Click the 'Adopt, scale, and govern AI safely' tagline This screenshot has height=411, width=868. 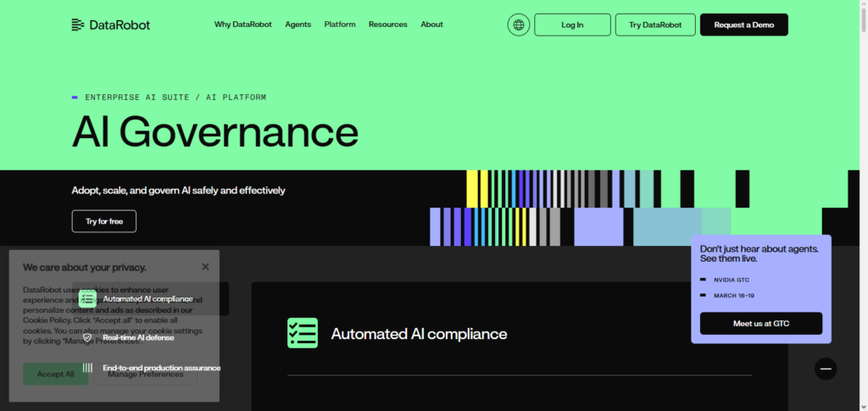click(x=178, y=191)
